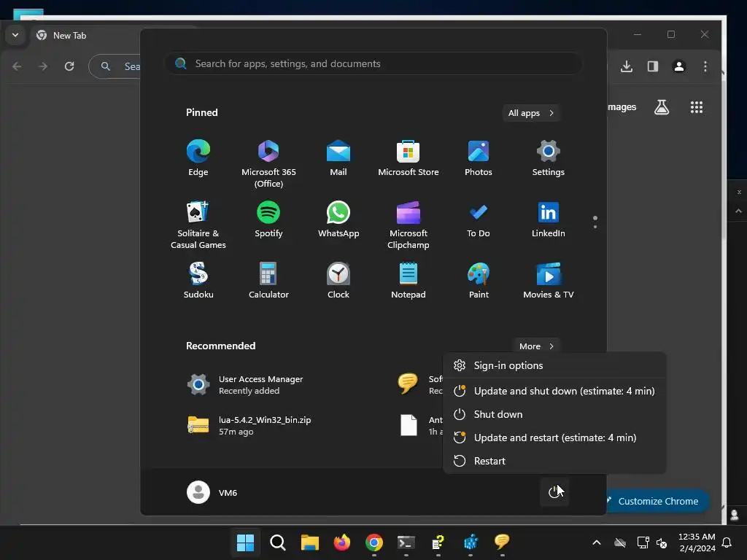Go to next pinned apps page dot
Viewport: 747px width, 560px height.
pos(595,227)
